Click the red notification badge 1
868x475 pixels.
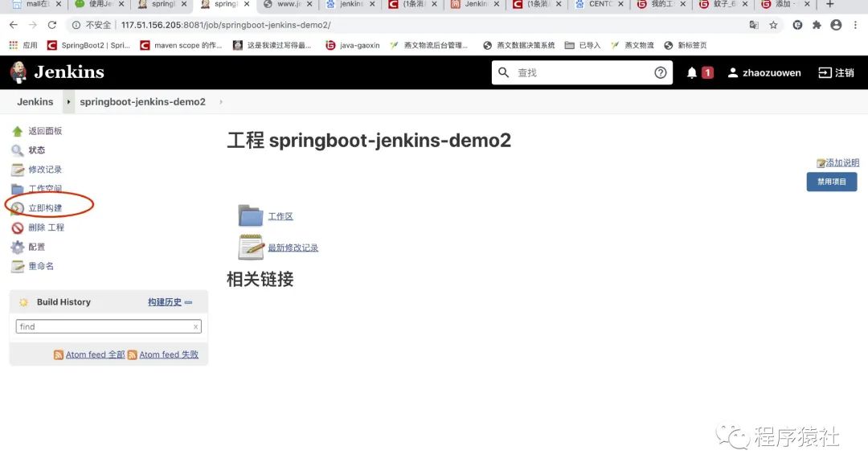point(707,72)
